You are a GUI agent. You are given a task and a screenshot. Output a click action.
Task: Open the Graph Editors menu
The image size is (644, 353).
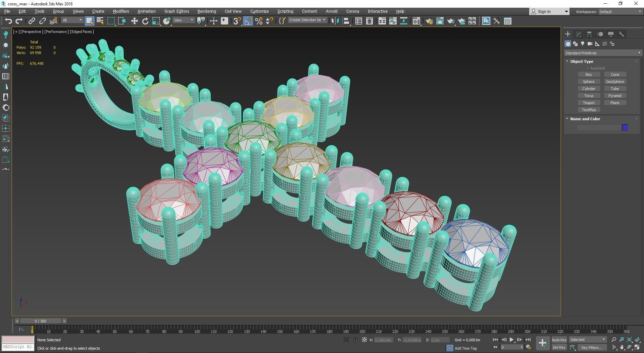(177, 11)
